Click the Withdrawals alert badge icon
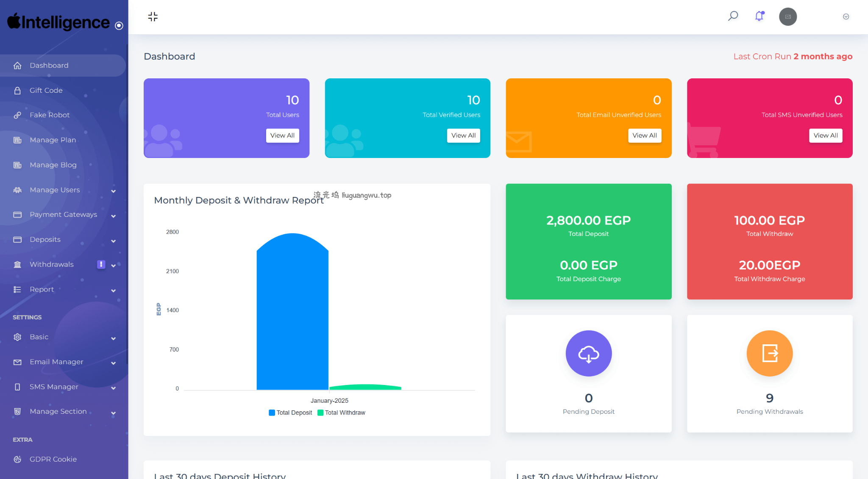Screen dimensions: 868x479 point(101,264)
